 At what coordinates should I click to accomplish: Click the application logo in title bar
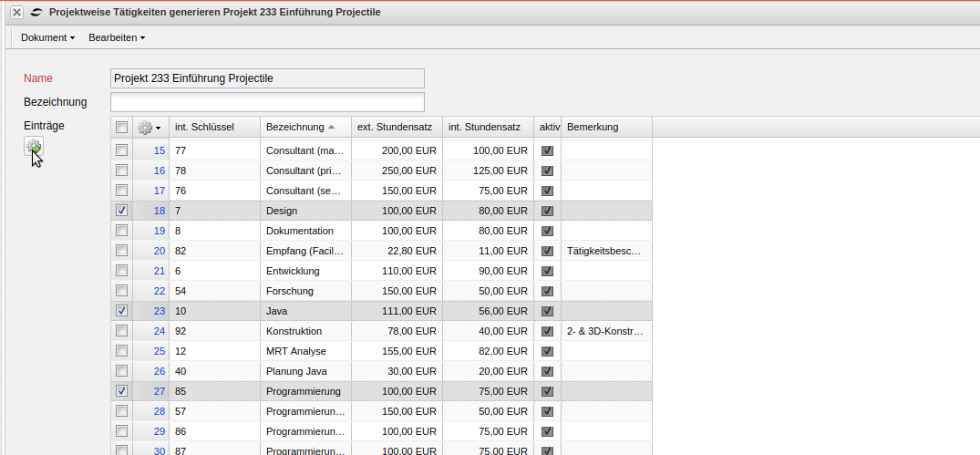(x=35, y=13)
